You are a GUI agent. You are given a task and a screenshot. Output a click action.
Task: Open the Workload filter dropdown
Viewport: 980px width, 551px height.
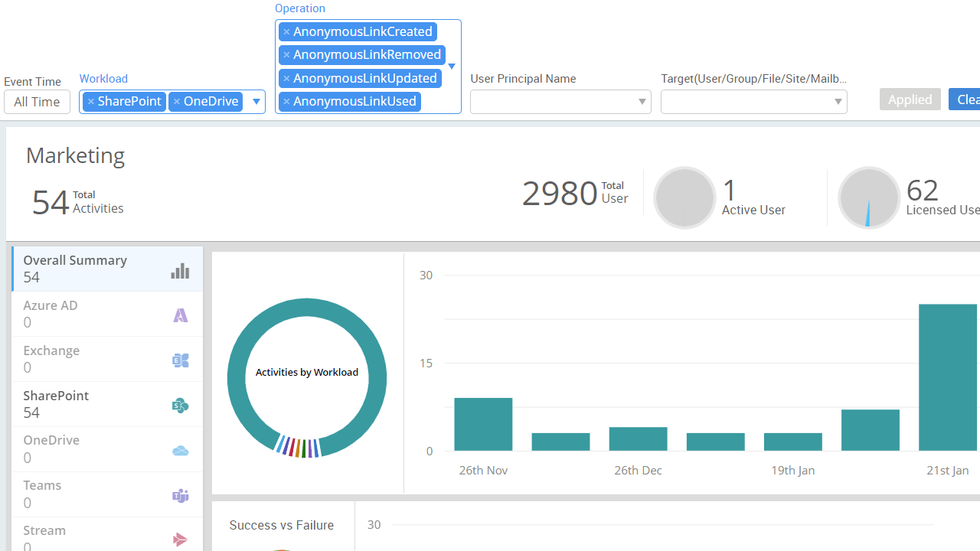pos(256,101)
